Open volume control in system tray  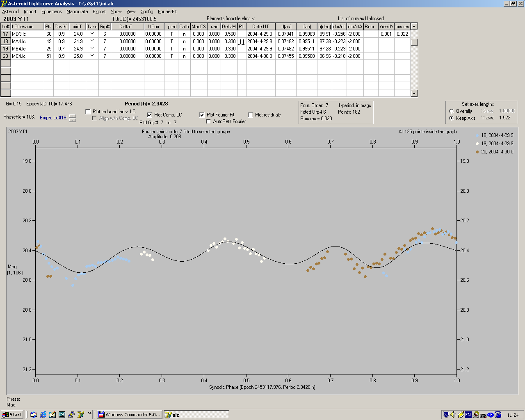coord(454,415)
